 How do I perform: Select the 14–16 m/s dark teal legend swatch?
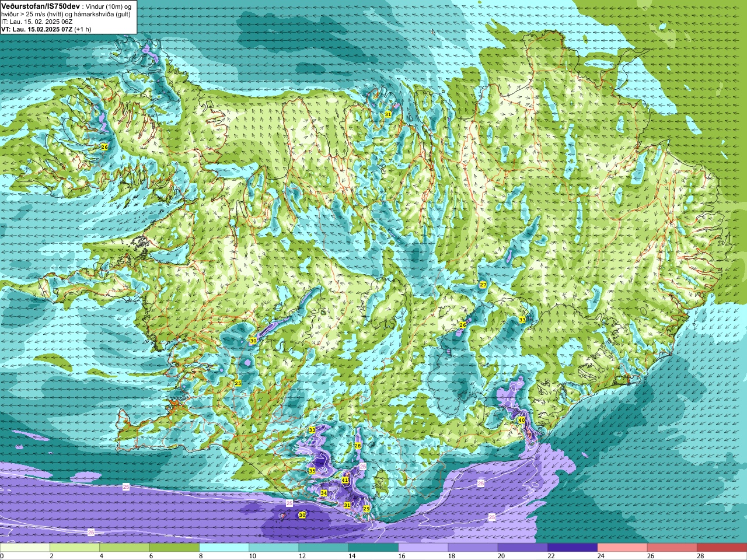pos(373,548)
